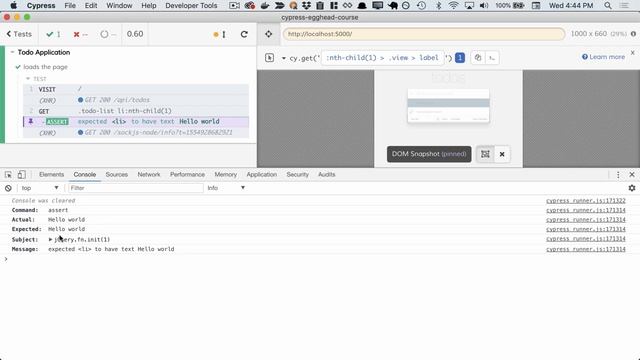
Task: Open the 'top' context dropdown
Action: coord(40,188)
